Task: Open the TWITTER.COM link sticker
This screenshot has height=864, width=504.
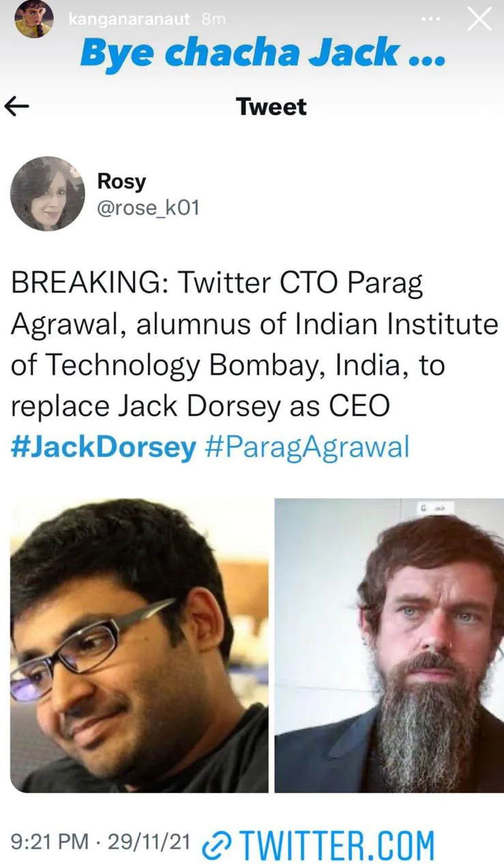Action: pos(336,846)
